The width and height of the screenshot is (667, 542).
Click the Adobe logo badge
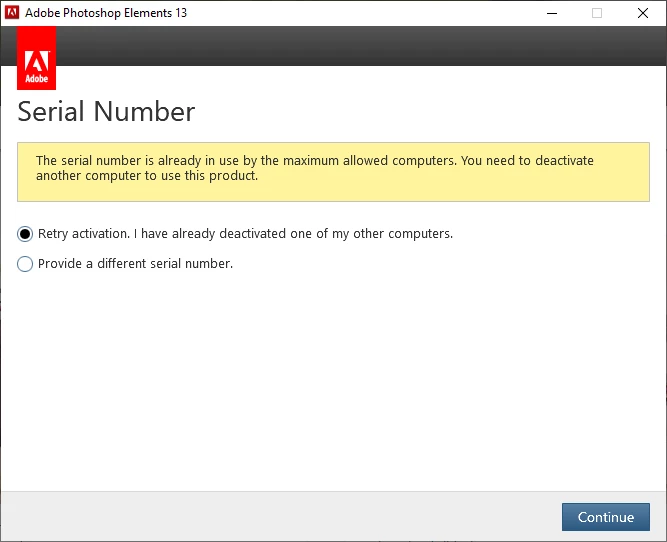tap(37, 58)
